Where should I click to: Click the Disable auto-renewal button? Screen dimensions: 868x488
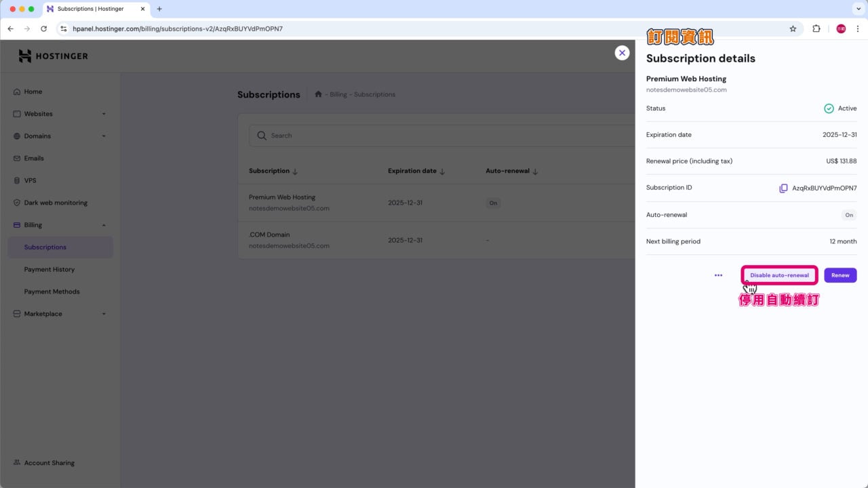[778, 275]
